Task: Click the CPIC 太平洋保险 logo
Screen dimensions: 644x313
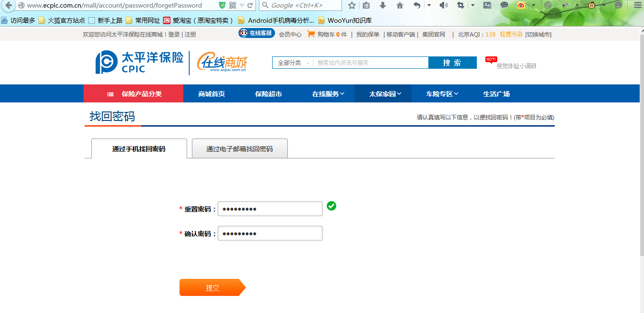Action: click(140, 62)
